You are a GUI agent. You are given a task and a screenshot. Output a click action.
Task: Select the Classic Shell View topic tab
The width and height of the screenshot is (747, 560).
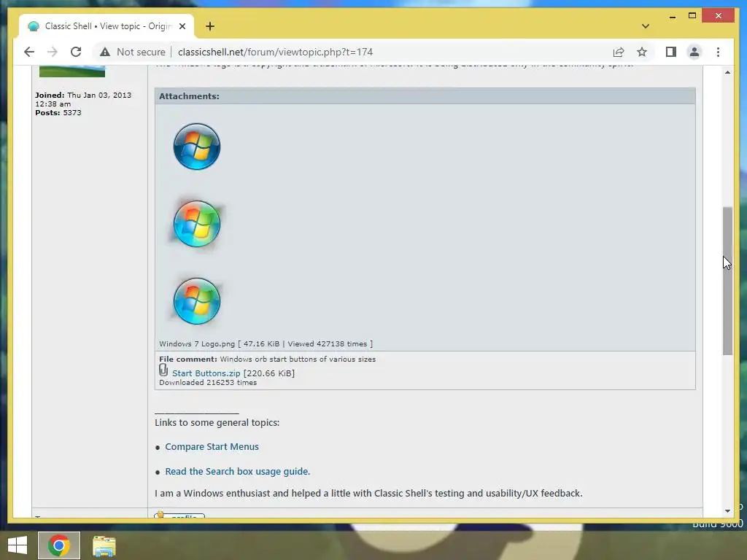(107, 26)
